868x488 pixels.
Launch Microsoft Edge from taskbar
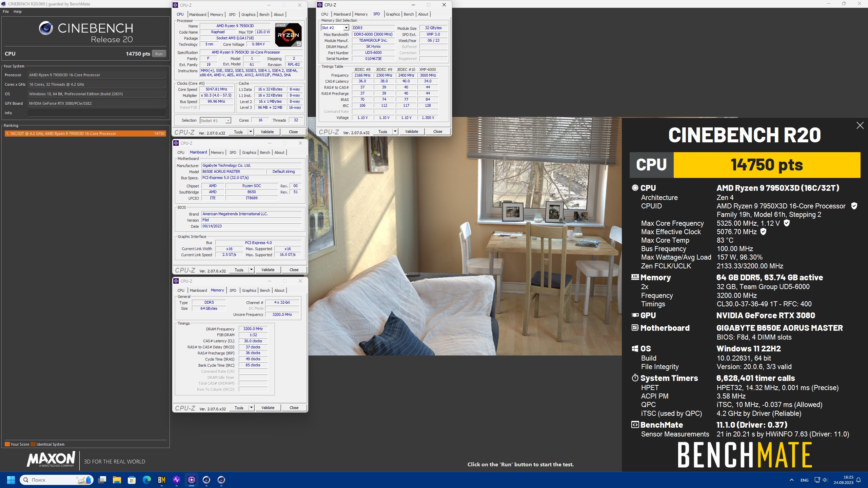point(147,480)
